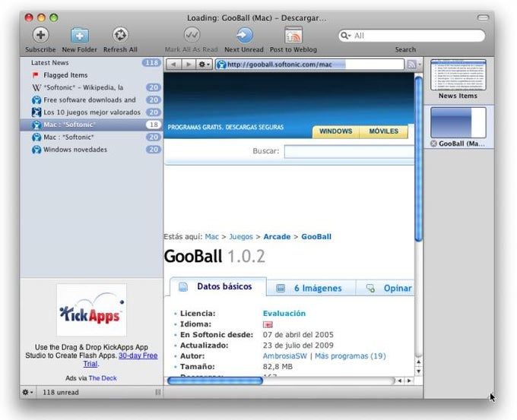Click sidebar resize grip handle
The height and width of the screenshot is (420, 517).
point(158,393)
